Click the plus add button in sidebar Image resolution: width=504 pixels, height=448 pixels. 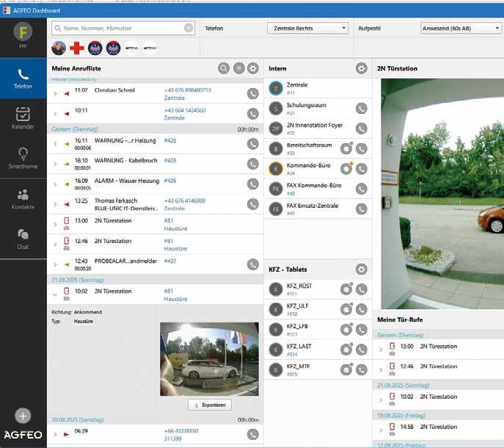pos(23,416)
